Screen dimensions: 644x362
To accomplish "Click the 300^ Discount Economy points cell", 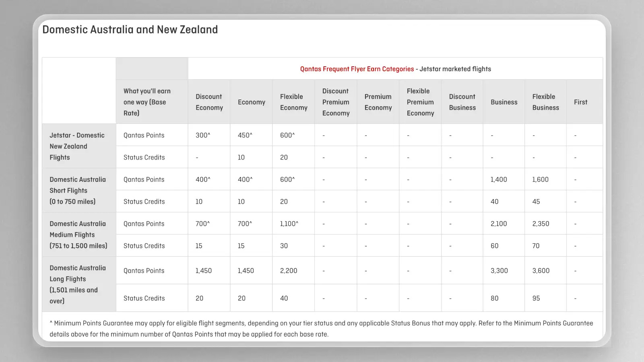I will coord(209,135).
